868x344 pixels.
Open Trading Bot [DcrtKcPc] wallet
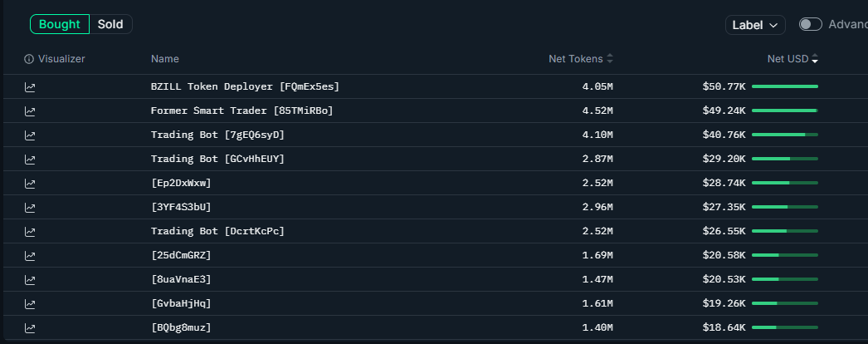coord(217,231)
